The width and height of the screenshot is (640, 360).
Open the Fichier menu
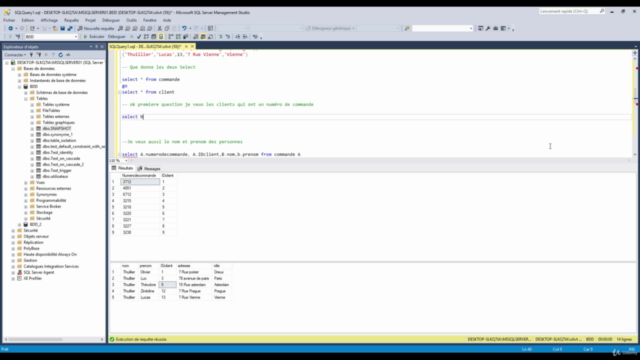[9, 20]
